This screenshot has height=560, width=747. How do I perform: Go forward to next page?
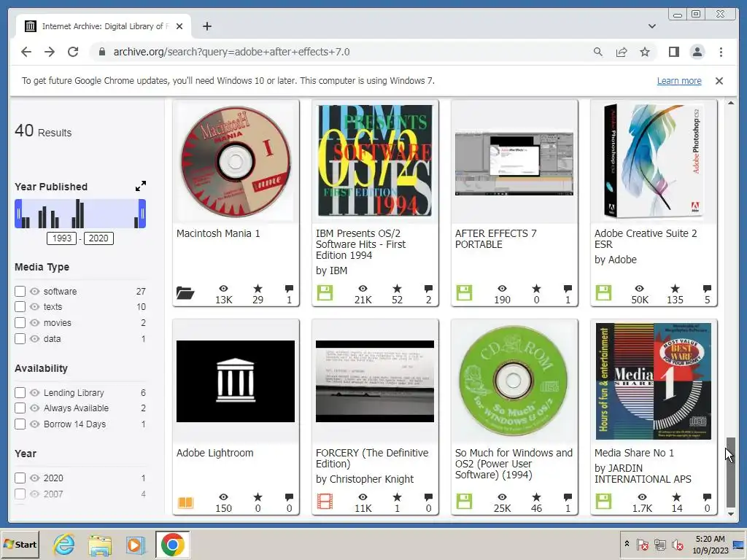coord(50,52)
